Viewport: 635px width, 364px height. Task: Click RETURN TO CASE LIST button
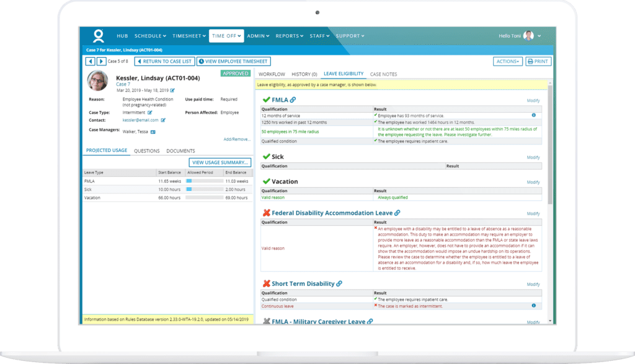tap(164, 61)
